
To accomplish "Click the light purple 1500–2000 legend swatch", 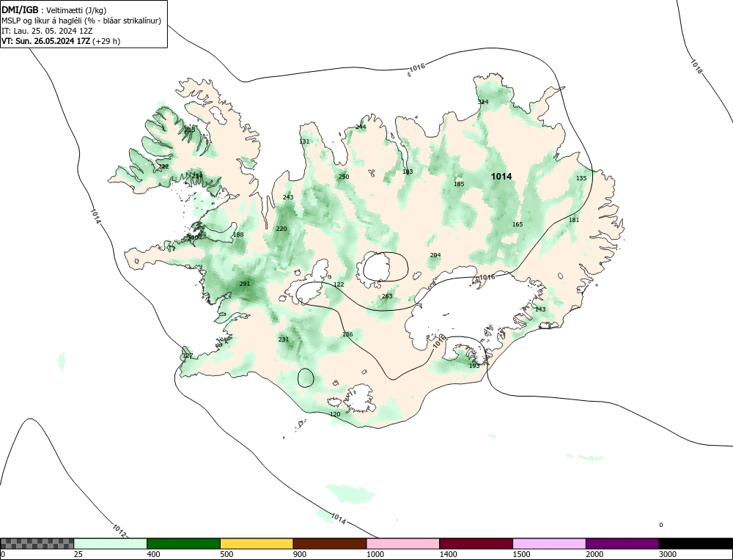I will (x=549, y=544).
